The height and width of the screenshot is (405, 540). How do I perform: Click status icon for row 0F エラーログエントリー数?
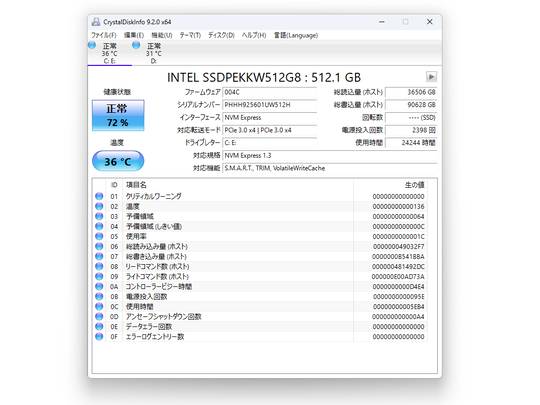point(99,336)
